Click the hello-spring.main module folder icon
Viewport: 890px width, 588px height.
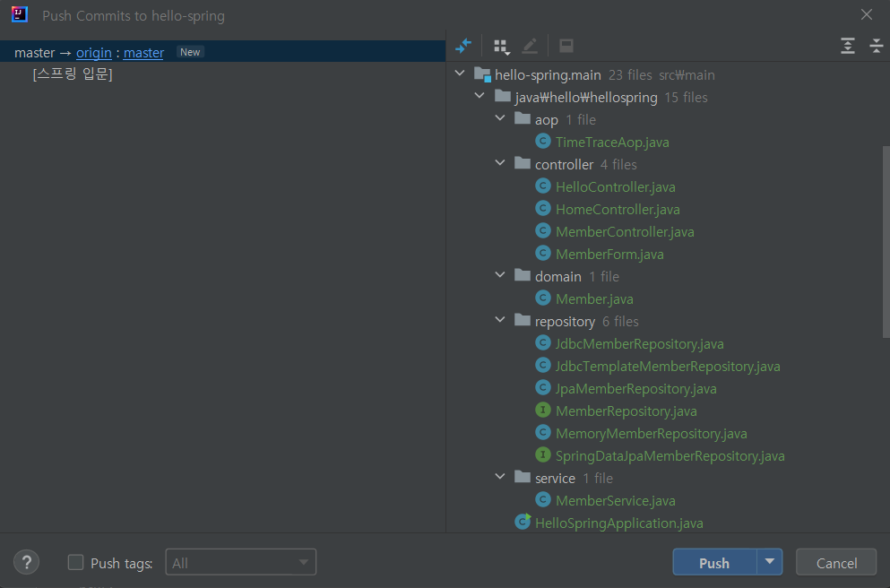(482, 74)
